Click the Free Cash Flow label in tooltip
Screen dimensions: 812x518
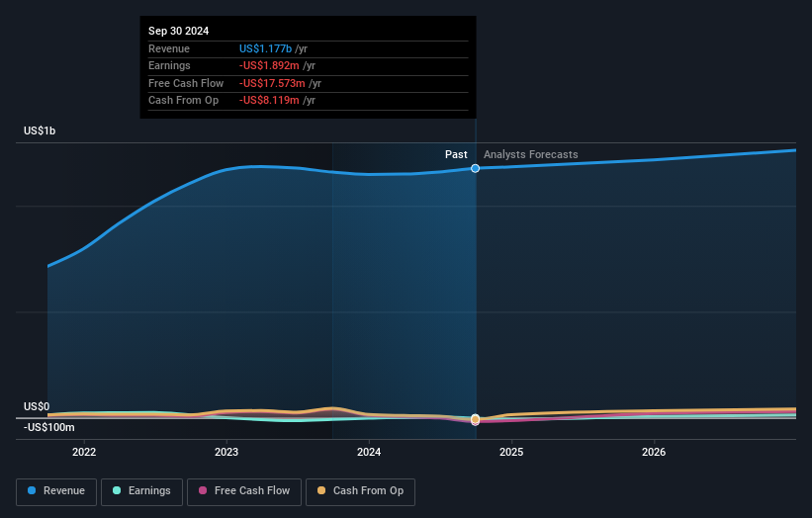coord(186,83)
